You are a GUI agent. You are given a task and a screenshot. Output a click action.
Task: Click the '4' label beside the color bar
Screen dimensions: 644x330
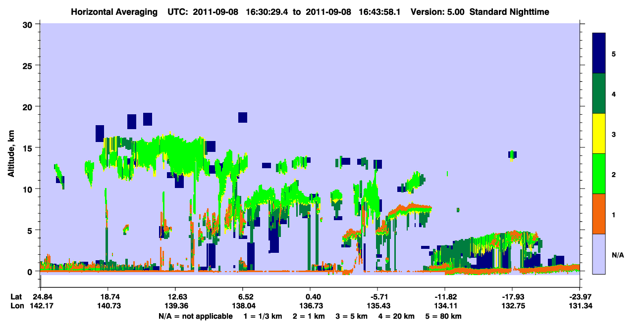[614, 94]
